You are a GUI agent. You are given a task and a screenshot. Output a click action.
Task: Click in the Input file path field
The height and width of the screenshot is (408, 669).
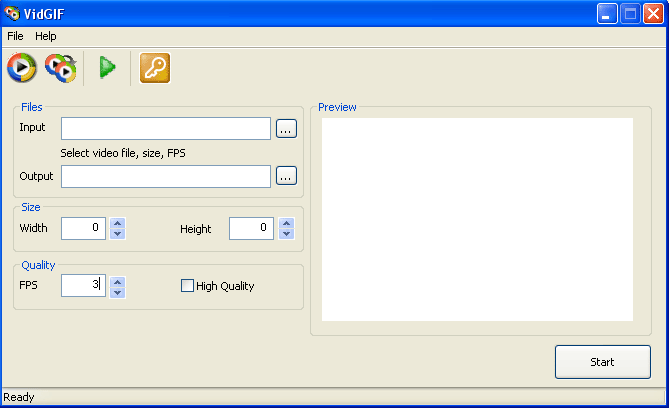[x=166, y=128]
